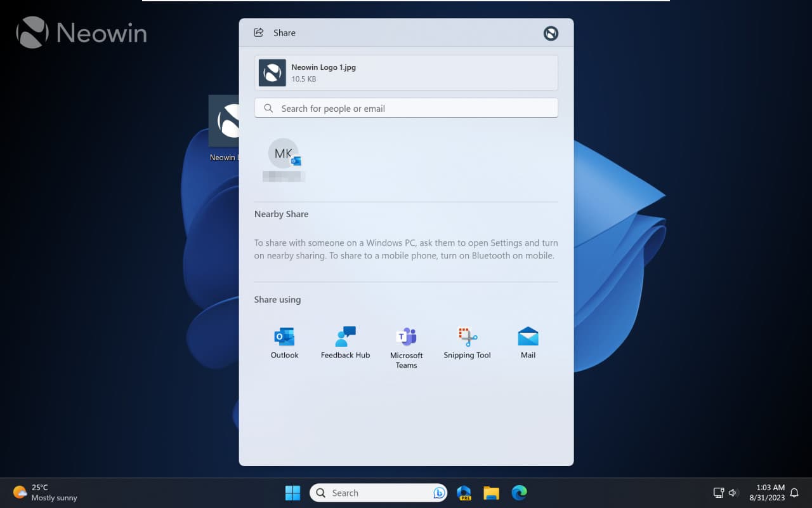The height and width of the screenshot is (508, 812).
Task: Select the Neowin Logo 1.jpg file preview
Action: (x=406, y=72)
